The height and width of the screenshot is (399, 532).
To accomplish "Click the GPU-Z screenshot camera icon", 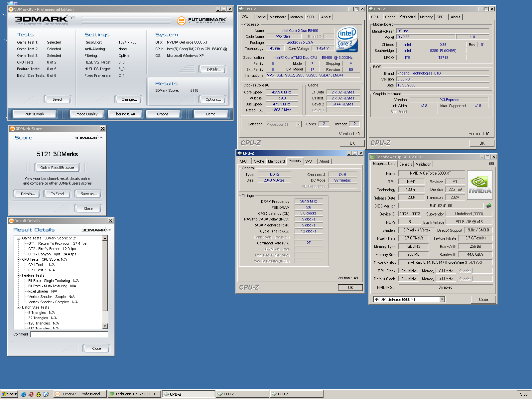I will pyautogui.click(x=491, y=164).
